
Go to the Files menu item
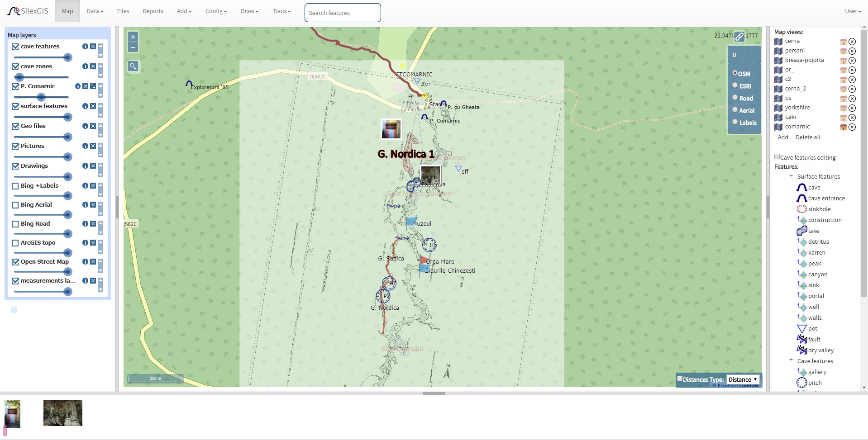123,11
